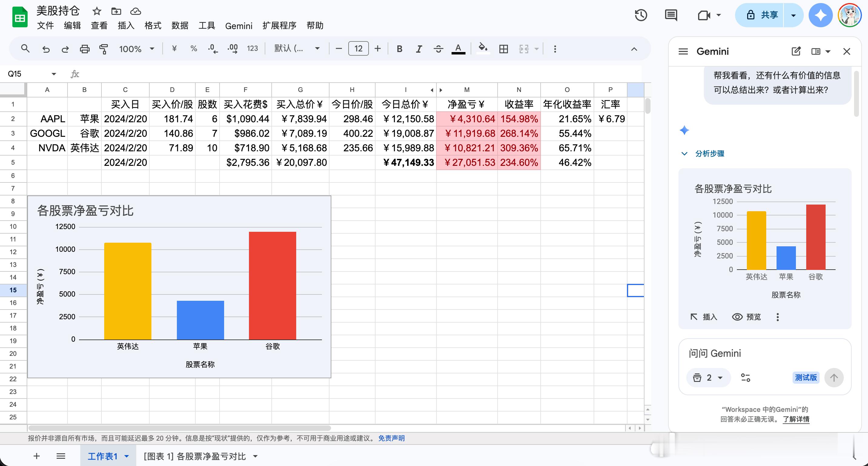868x466 pixels.
Task: Open more number formats 123
Action: click(x=252, y=49)
